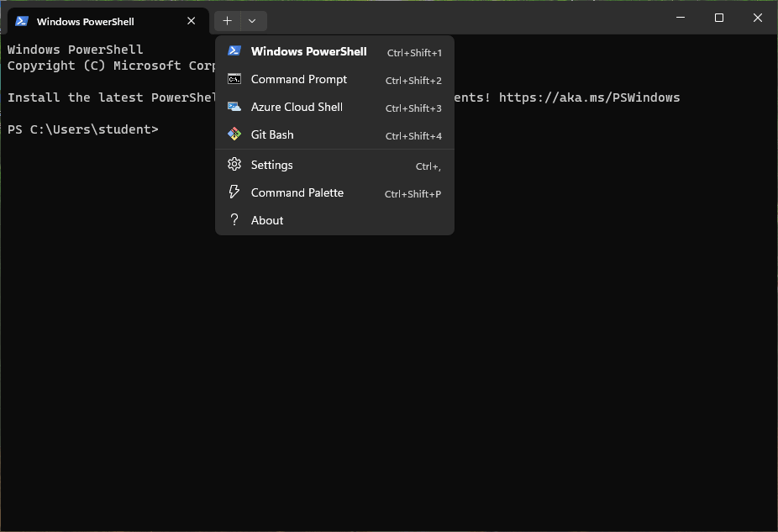Screen dimensions: 778x532
Task: Click the Command Prompt icon in the menu
Action: pyautogui.click(x=234, y=79)
